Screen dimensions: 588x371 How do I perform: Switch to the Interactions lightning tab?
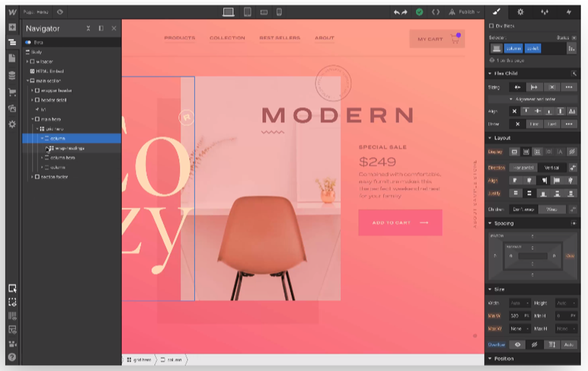click(569, 12)
